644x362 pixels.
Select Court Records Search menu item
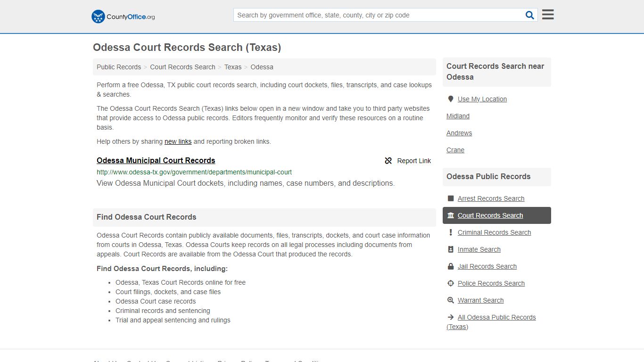click(x=497, y=215)
